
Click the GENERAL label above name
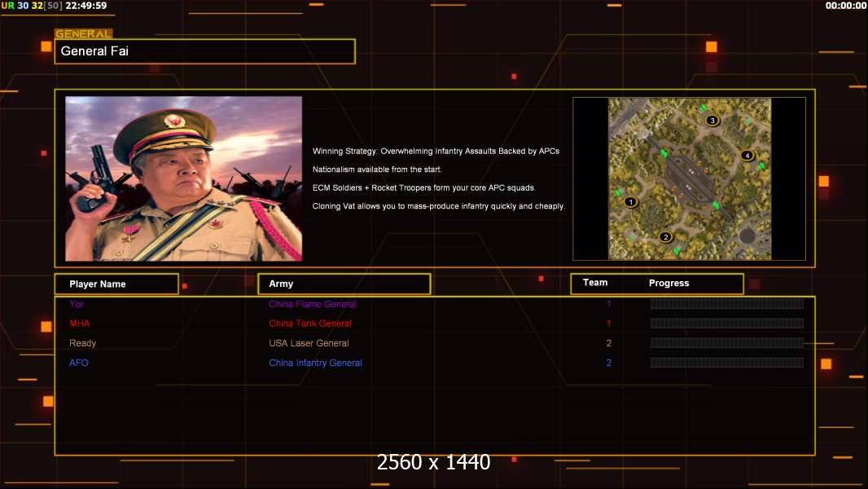click(84, 33)
